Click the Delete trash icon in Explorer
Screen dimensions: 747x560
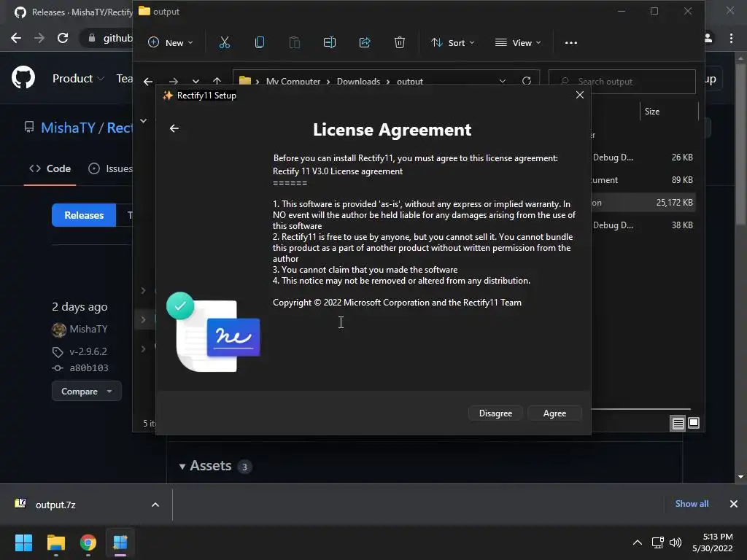[400, 43]
